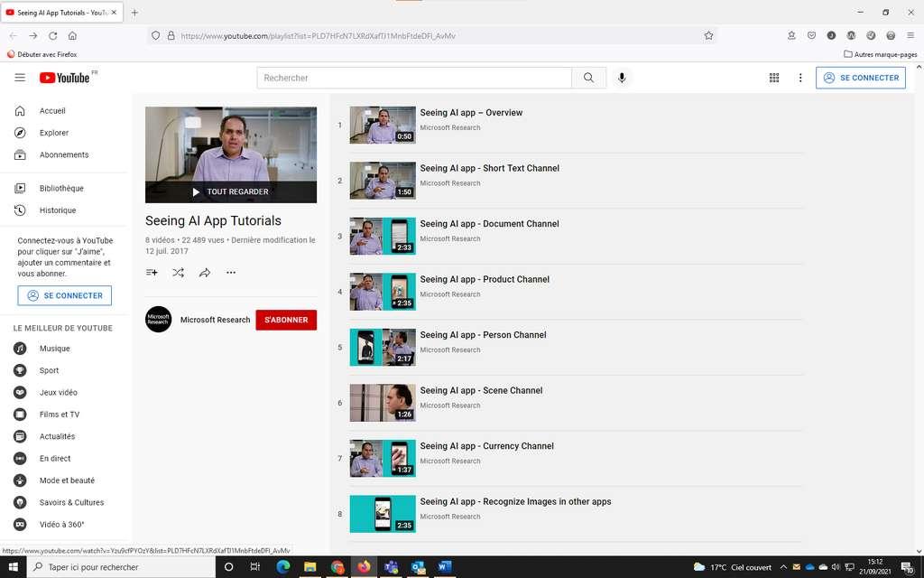Viewport: 924px width, 578px height.
Task: Select the Actualités category icon
Action: click(20, 436)
